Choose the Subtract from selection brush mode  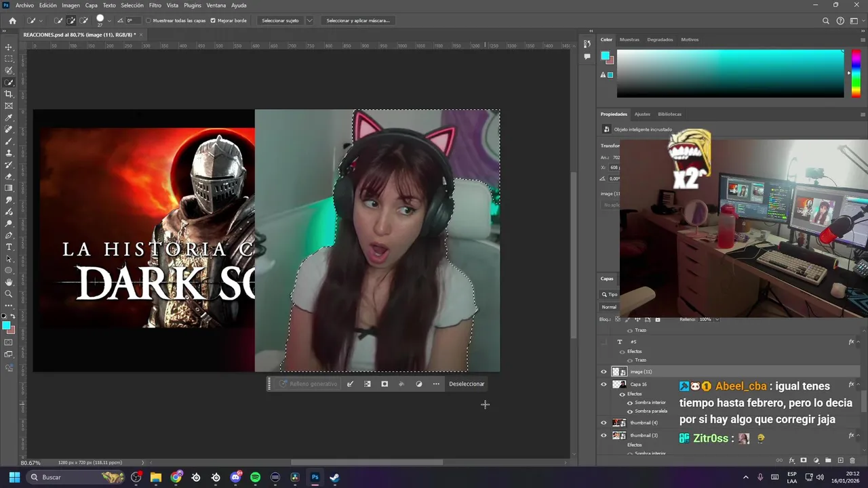(83, 21)
